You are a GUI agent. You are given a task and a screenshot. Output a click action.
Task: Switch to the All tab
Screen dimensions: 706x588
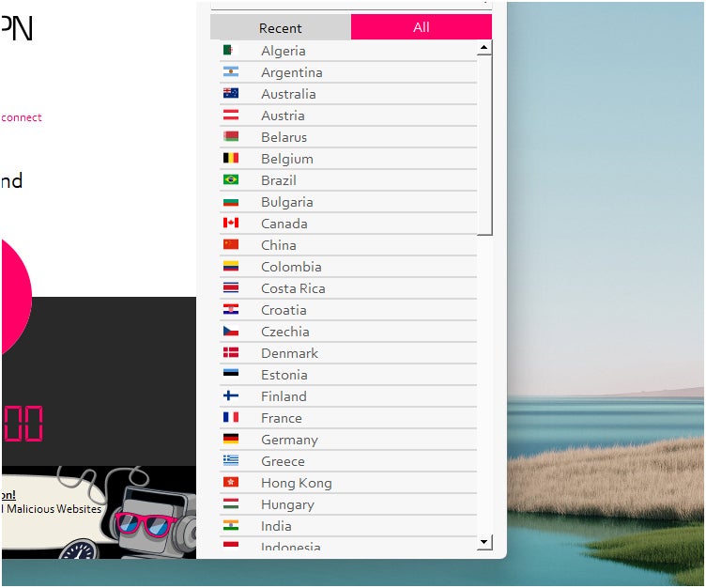pos(422,27)
